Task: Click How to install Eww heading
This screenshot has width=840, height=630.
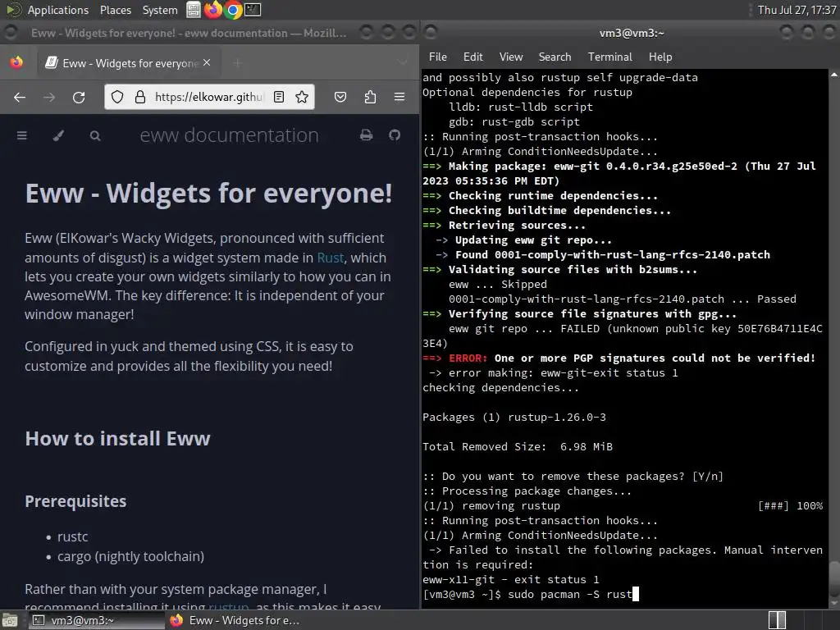Action: (118, 439)
